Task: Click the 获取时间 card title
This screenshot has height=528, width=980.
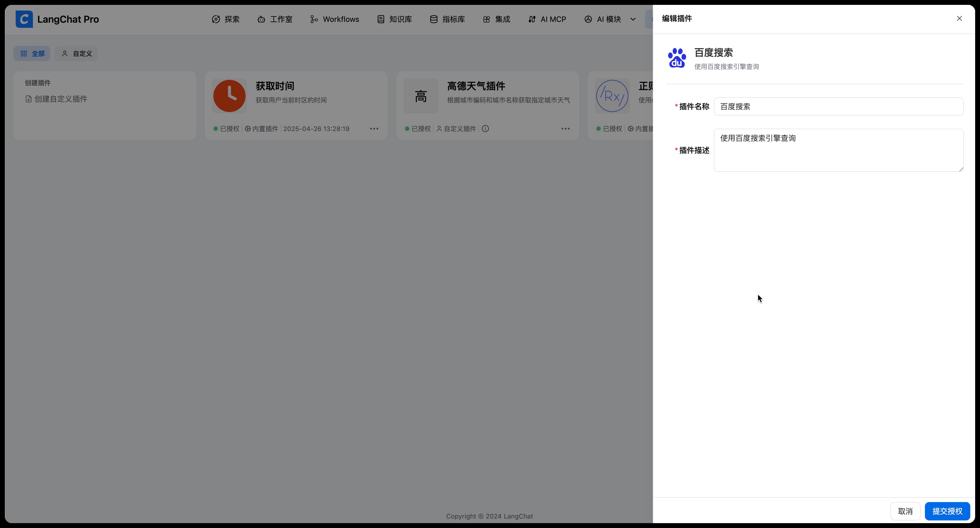Action: (275, 86)
